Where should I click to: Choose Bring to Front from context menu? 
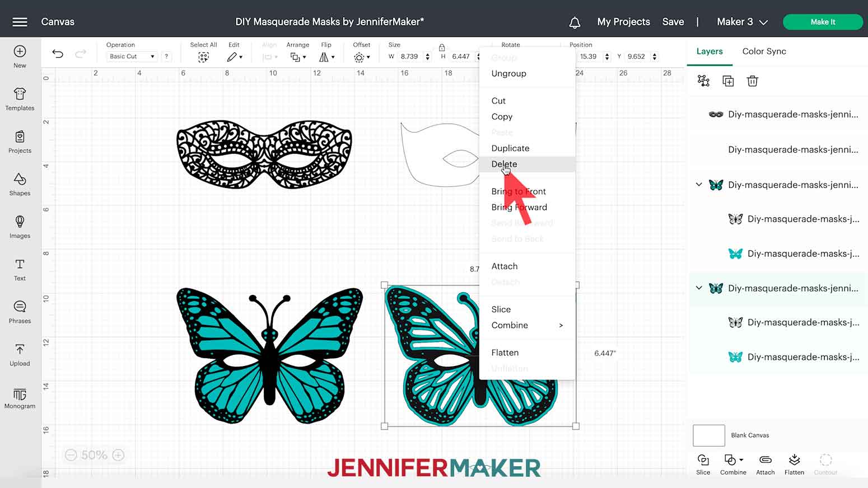519,191
